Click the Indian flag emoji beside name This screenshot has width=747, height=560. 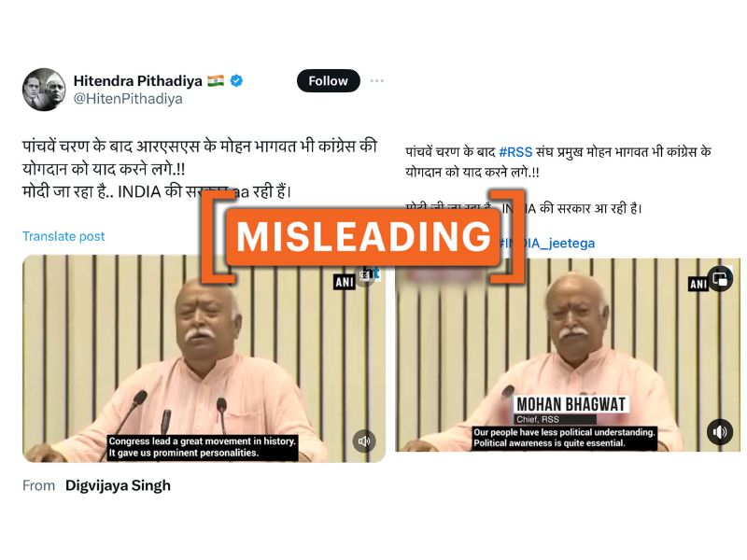click(216, 81)
